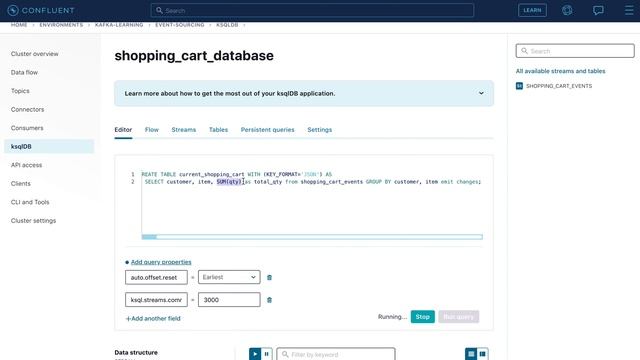Switch to card view icon
640x360 pixels.
tap(482, 354)
